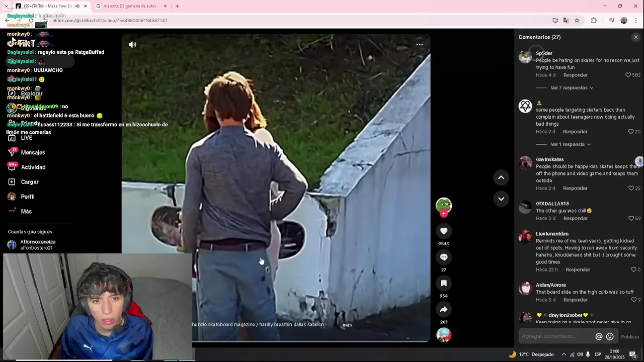The image size is (644, 362).
Task: Like 0TXDALLAS13's comment heart
Action: coord(631,218)
